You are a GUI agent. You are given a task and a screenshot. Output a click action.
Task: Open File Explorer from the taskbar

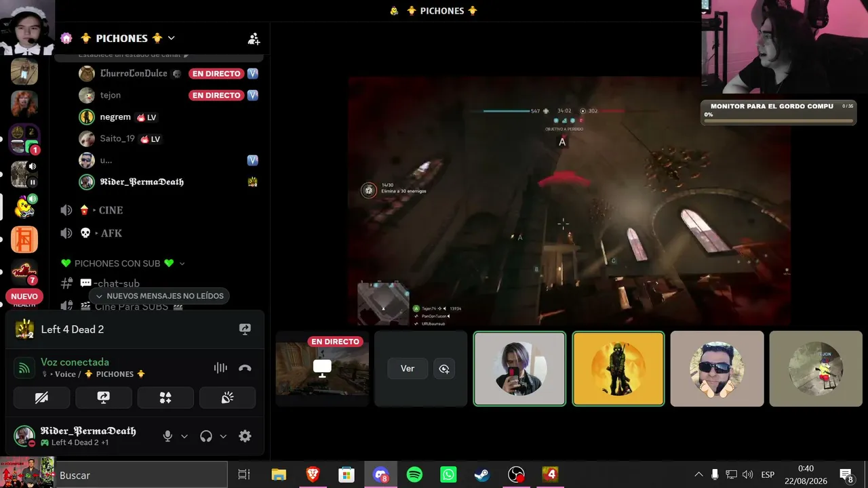(x=279, y=475)
